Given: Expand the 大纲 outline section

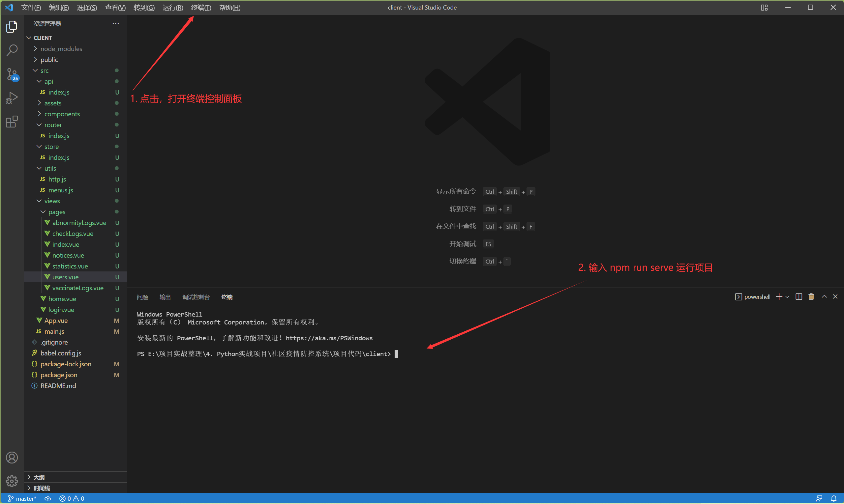Looking at the screenshot, I should point(39,477).
